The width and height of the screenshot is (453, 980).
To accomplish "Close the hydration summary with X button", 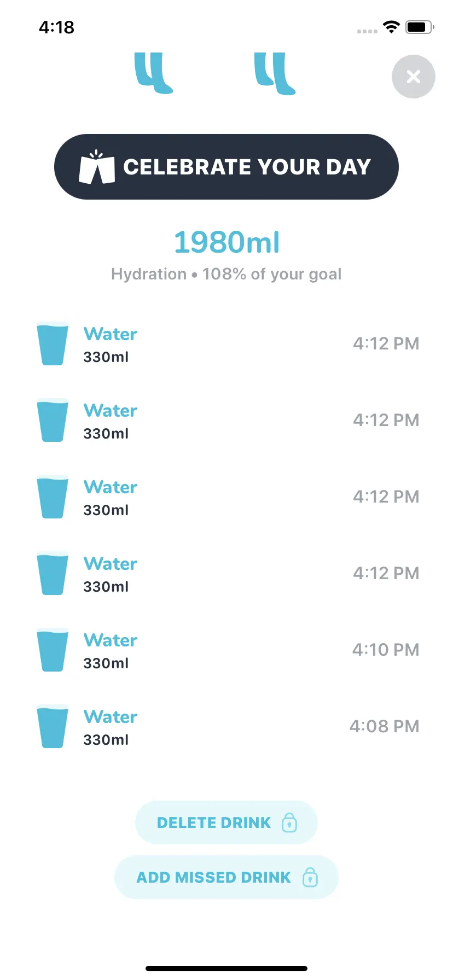I will tap(414, 77).
